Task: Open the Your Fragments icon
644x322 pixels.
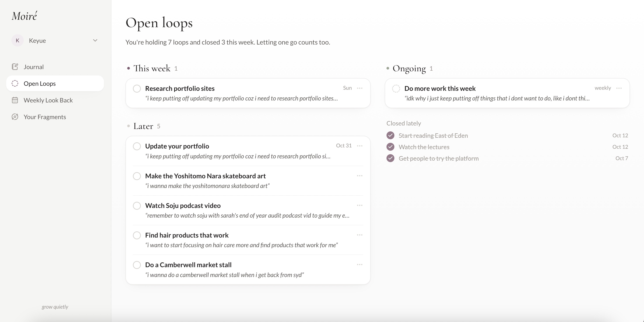Action: (15, 117)
